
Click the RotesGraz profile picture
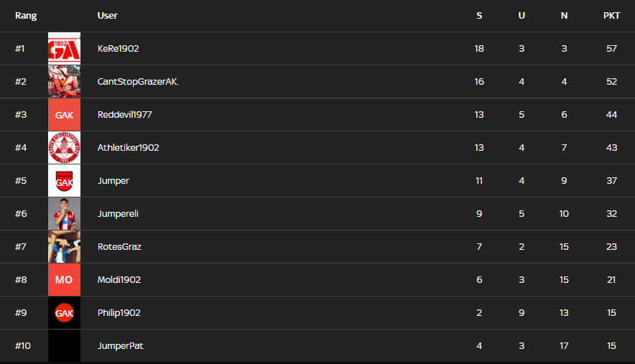point(64,247)
